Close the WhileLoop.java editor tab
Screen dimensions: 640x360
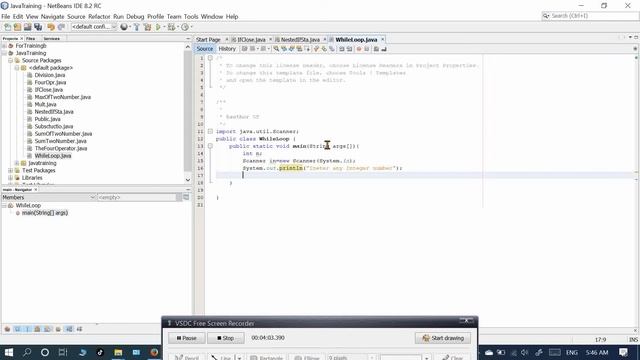coord(382,40)
